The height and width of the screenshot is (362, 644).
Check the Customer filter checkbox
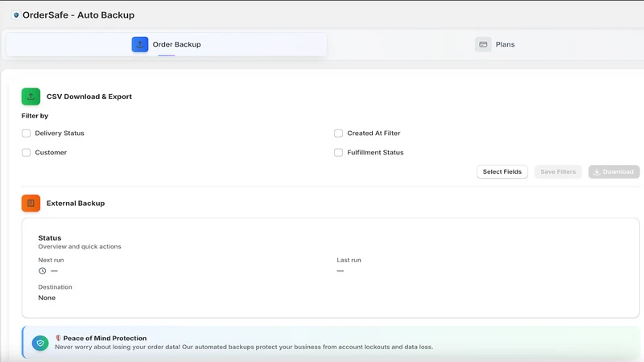click(27, 152)
